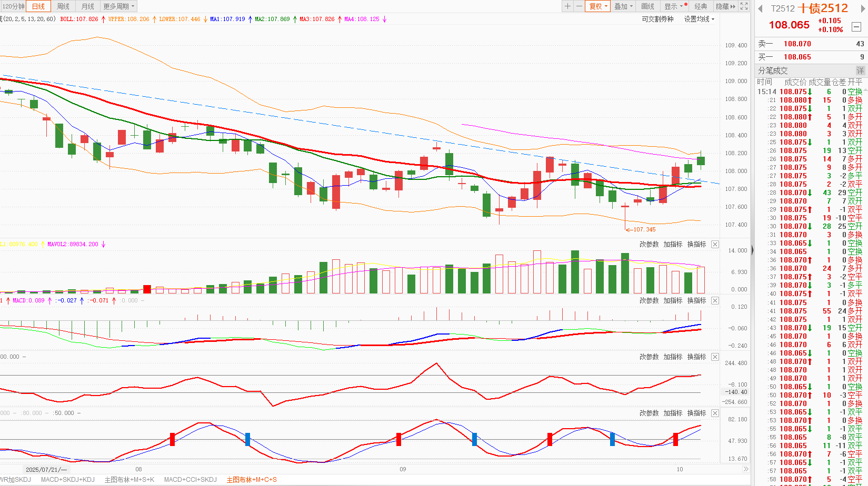Click the 成交量 column header
This screenshot has width=868, height=486.
pyautogui.click(x=820, y=82)
